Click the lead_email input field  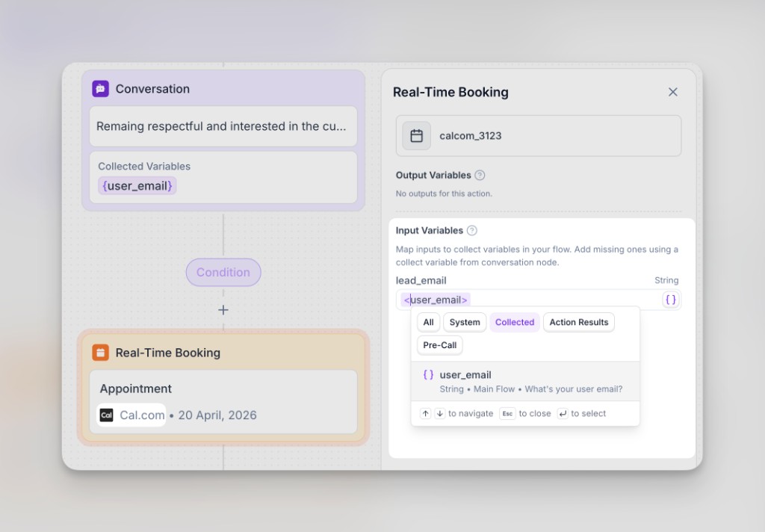[560, 300]
